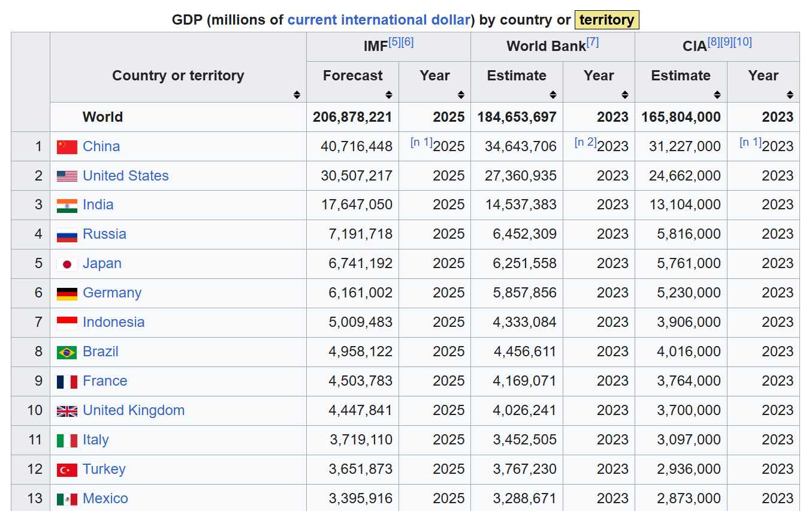Select Turkey's CIA estimate 2,936,000
Screen dimensions: 812x511
point(689,469)
